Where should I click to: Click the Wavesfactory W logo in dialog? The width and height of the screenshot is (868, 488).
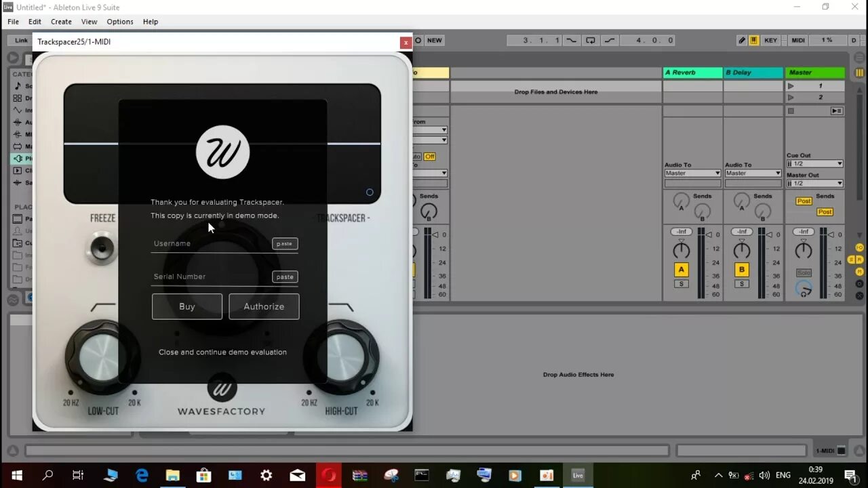pos(222,152)
